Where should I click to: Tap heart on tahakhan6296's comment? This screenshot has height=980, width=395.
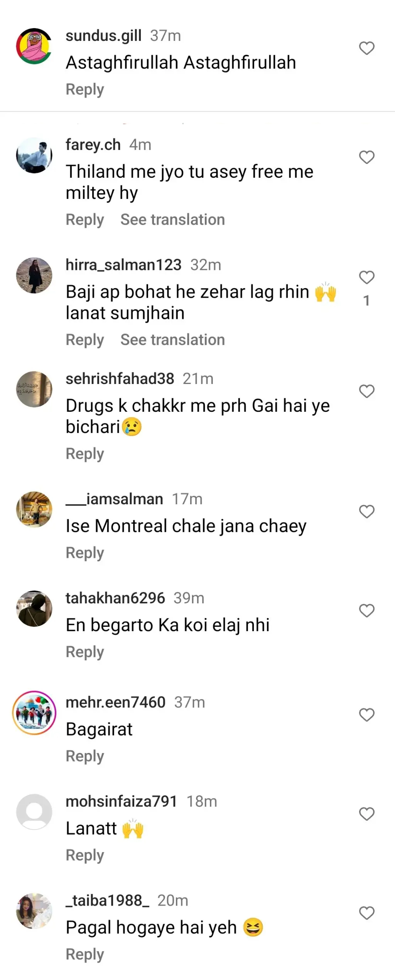click(x=366, y=611)
